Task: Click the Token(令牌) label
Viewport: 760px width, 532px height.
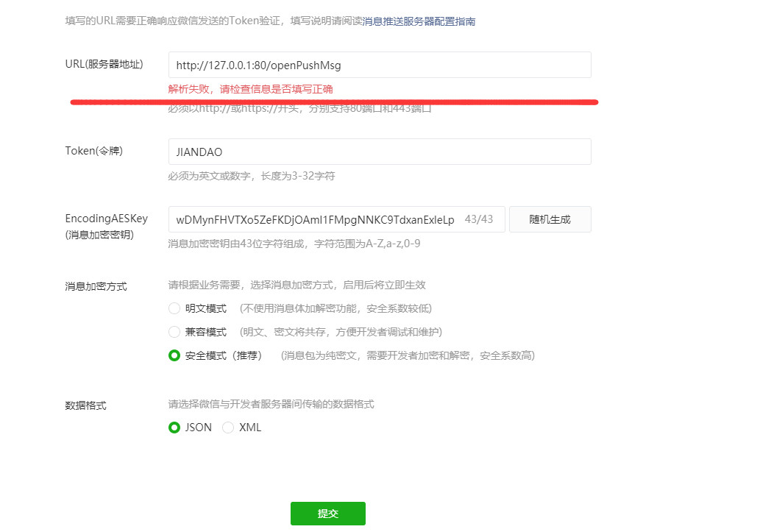Action: tap(94, 151)
